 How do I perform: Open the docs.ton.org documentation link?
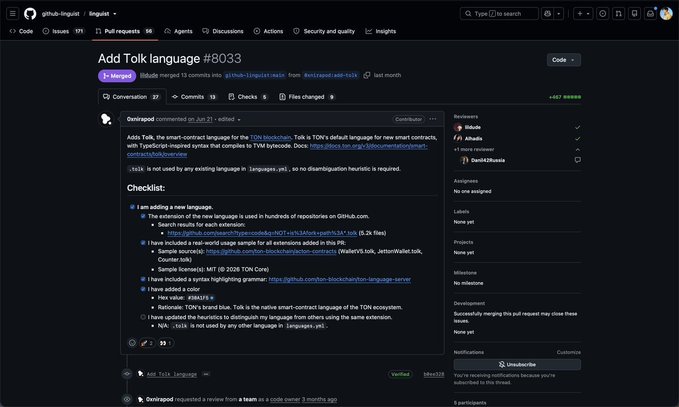coord(277,150)
